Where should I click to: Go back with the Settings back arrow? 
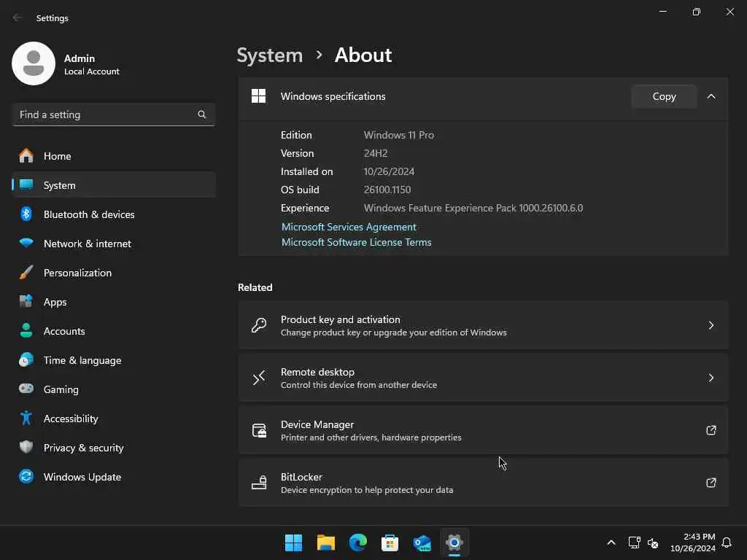[x=18, y=17]
